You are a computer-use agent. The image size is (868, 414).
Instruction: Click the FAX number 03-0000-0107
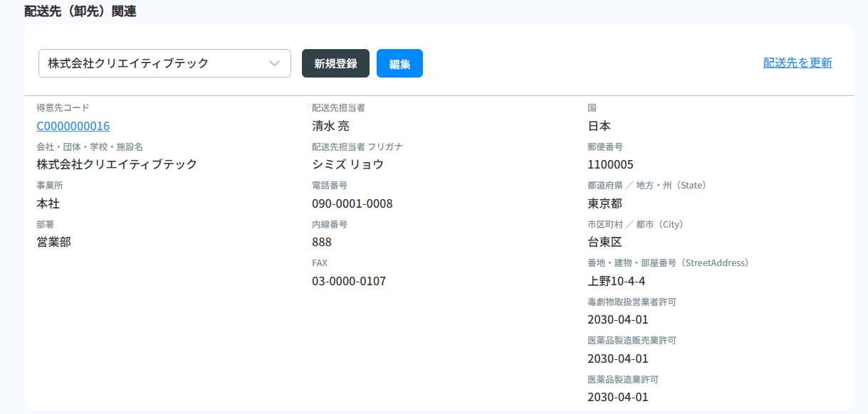pos(349,281)
